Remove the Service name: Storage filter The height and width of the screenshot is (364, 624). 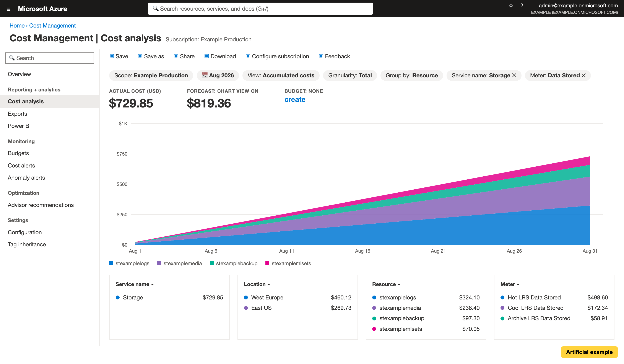click(514, 75)
